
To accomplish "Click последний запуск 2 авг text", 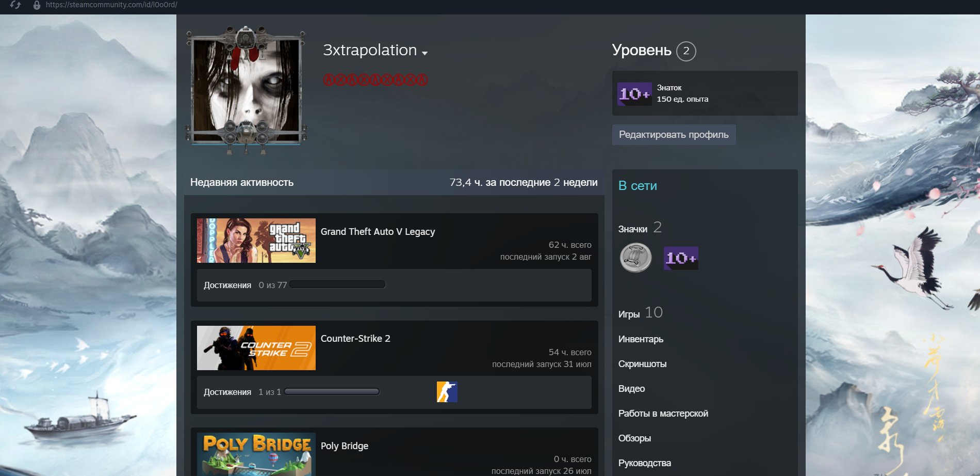I will (x=546, y=257).
